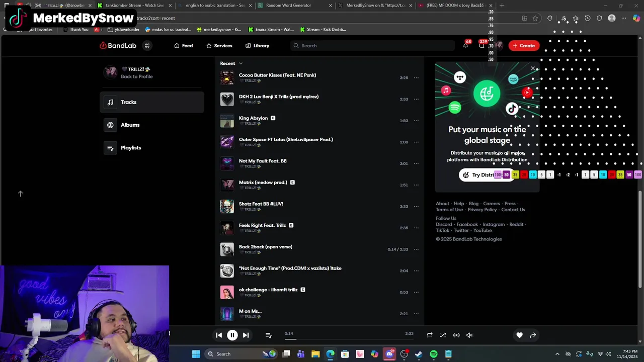Open Spotify from the taskbar
Viewport: 644px width, 362px height.
tap(434, 354)
